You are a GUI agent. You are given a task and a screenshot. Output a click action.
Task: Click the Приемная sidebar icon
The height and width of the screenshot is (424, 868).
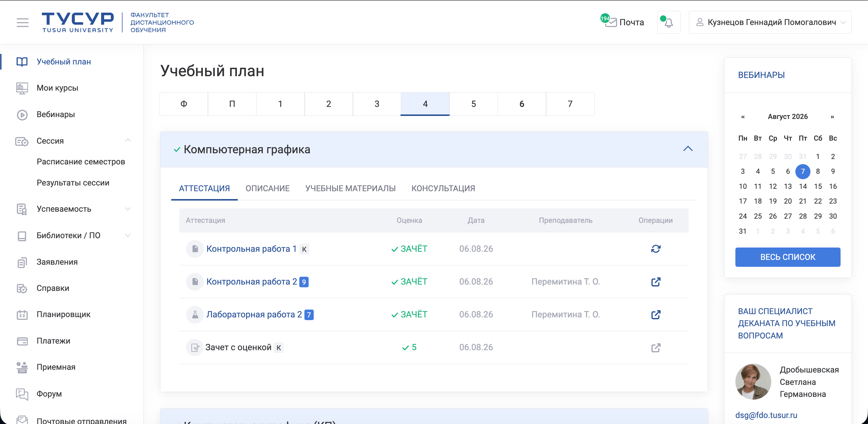(22, 367)
